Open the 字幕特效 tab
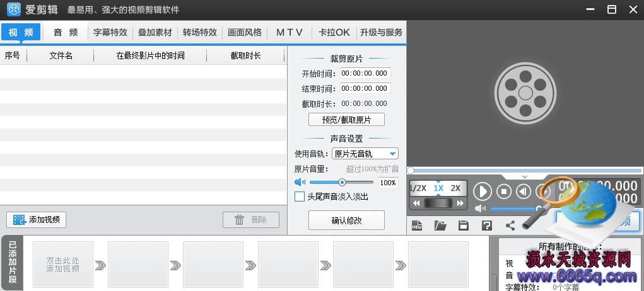Screen dimensions: 644x291 click(x=110, y=32)
